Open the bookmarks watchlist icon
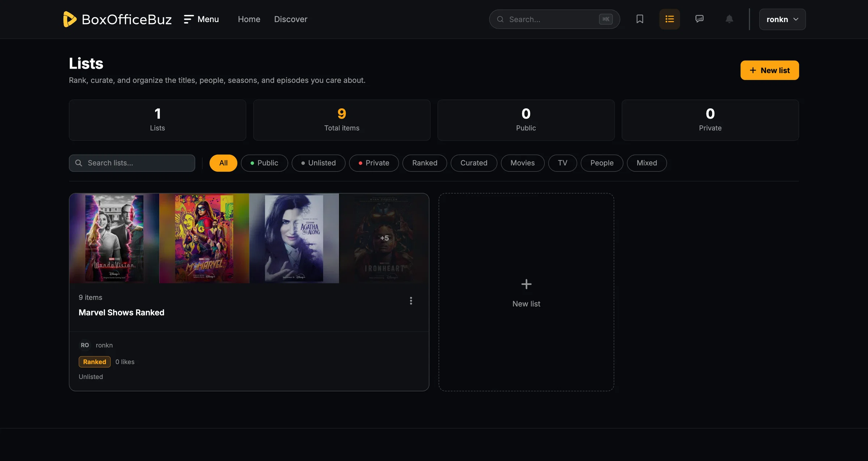The image size is (868, 461). (639, 19)
